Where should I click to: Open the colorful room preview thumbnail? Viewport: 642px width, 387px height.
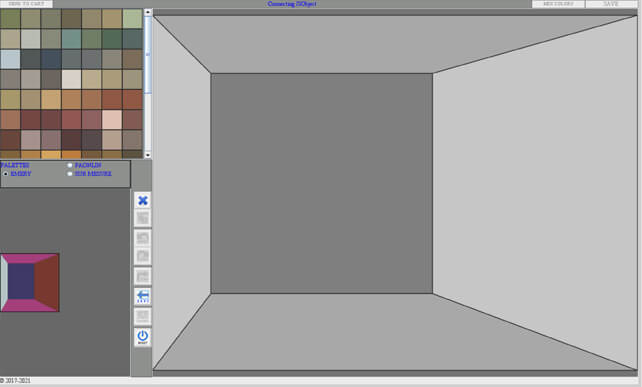[30, 283]
